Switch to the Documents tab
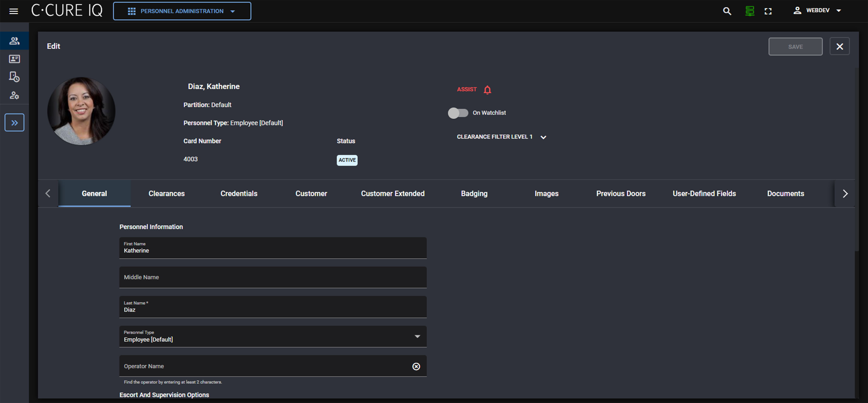This screenshot has width=868, height=403. tap(785, 193)
